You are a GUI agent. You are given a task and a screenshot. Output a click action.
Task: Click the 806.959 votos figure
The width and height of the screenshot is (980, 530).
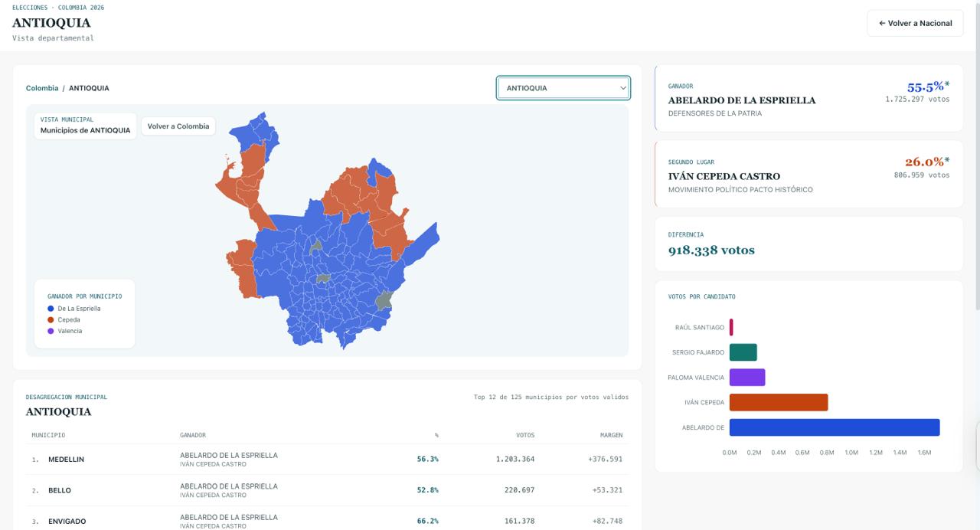click(x=922, y=175)
